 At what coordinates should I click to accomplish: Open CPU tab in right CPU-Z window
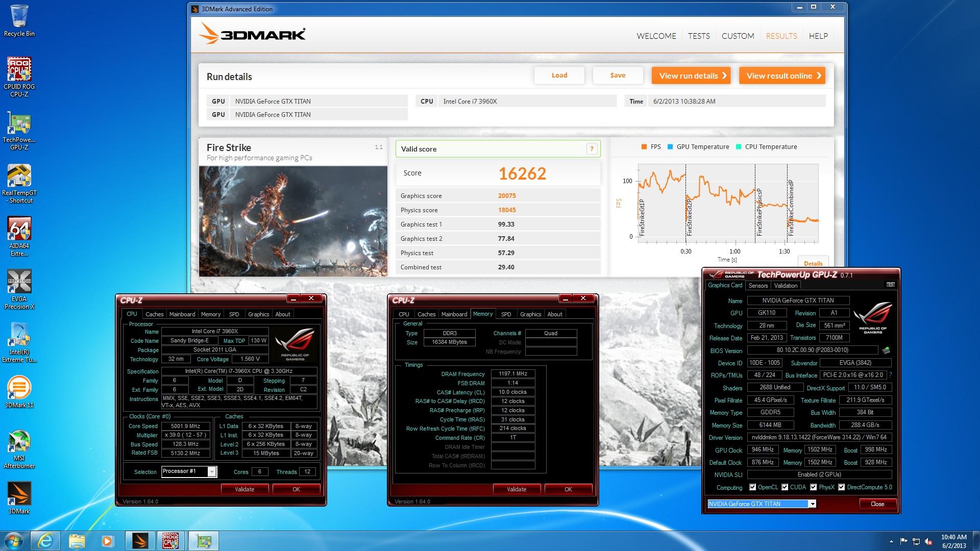[x=404, y=314]
